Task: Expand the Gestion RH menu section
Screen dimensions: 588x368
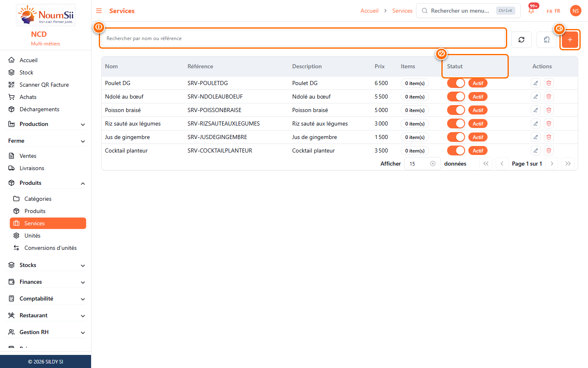Action: (47, 332)
